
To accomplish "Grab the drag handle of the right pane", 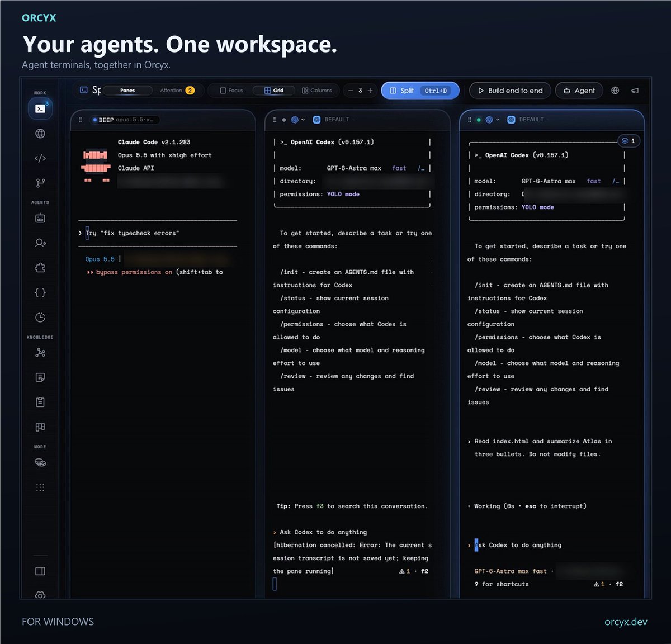I will click(469, 120).
